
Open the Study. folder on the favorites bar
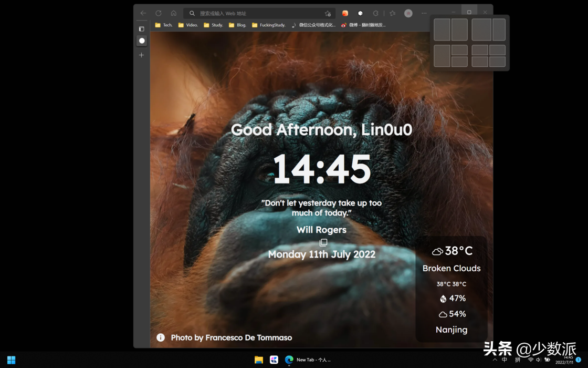point(213,25)
